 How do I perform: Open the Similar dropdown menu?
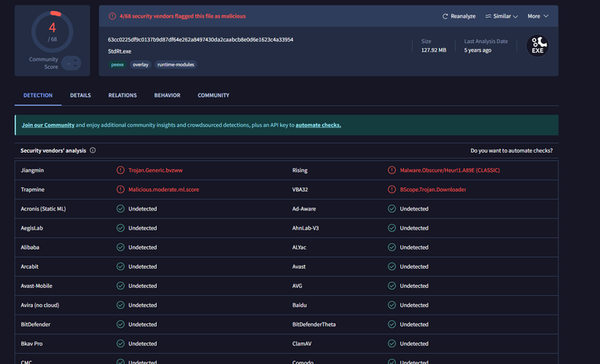(502, 16)
